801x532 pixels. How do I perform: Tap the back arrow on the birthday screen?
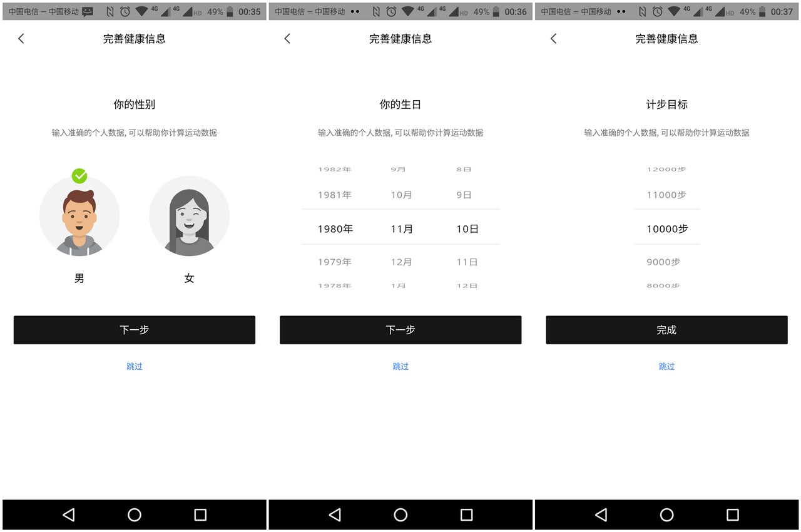[x=287, y=38]
